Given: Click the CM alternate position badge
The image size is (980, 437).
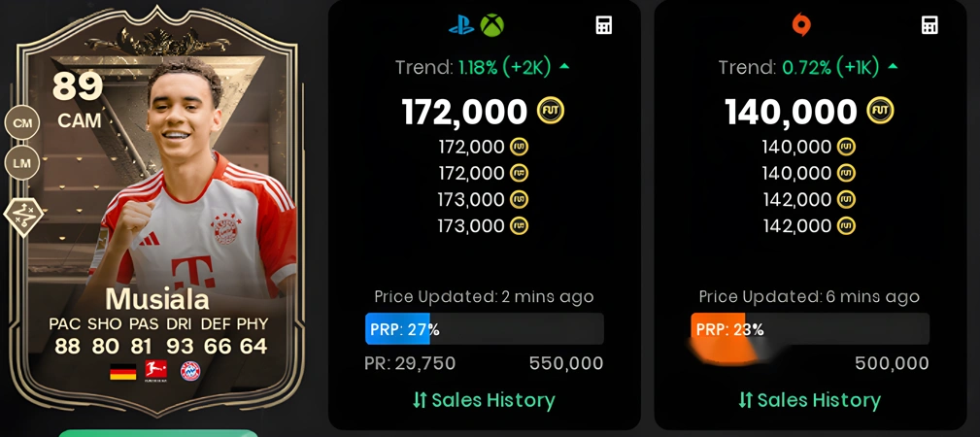Looking at the screenshot, I should tap(22, 123).
